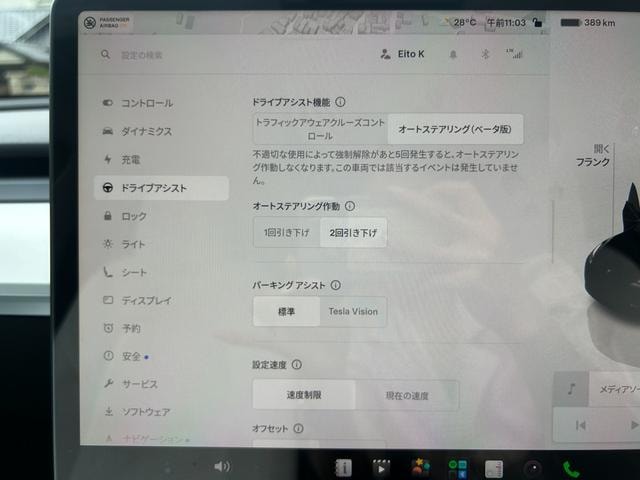Show info for パーキング アシスト
Image resolution: width=640 pixels, height=480 pixels.
click(x=336, y=285)
